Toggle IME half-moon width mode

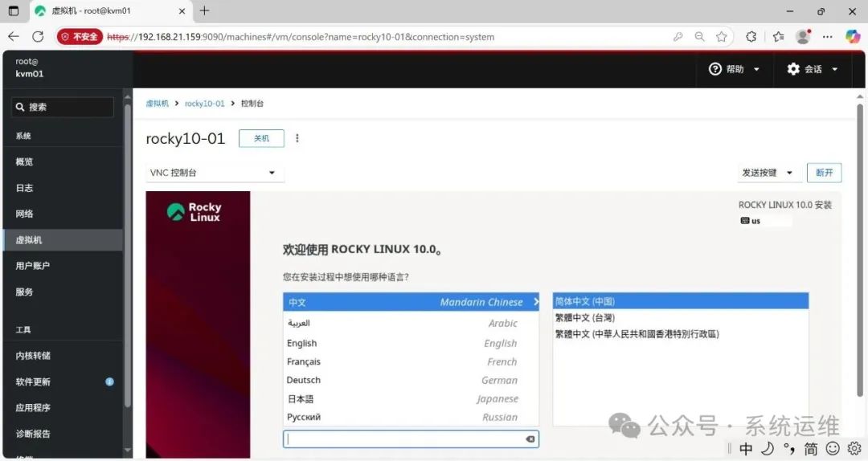click(x=768, y=449)
